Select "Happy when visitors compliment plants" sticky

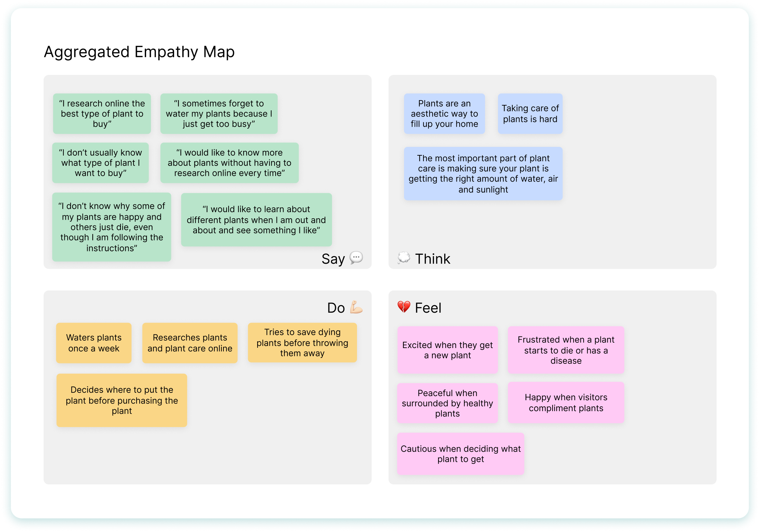coord(565,403)
